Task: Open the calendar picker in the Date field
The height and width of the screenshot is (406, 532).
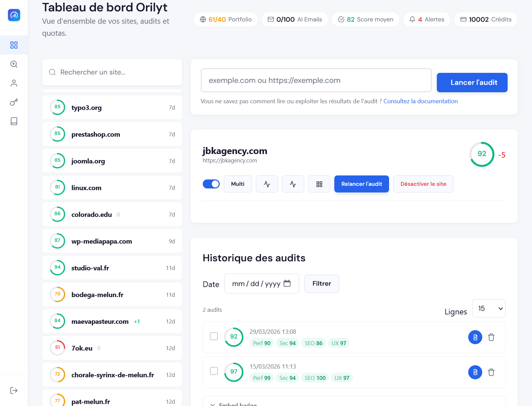Action: click(287, 283)
